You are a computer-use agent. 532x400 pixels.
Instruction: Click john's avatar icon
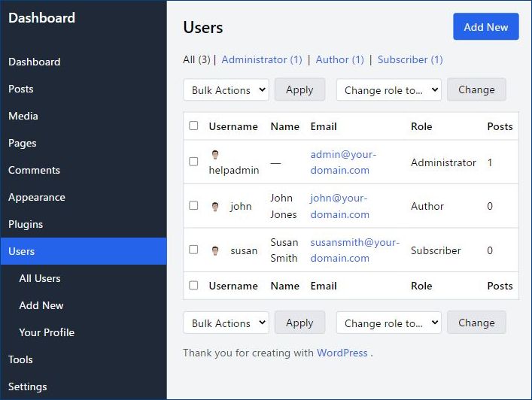(x=215, y=207)
